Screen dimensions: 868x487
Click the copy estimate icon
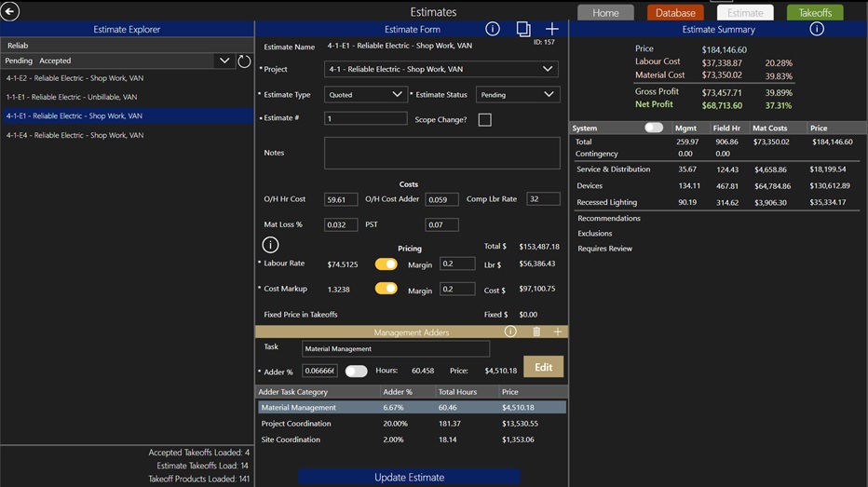coord(523,30)
